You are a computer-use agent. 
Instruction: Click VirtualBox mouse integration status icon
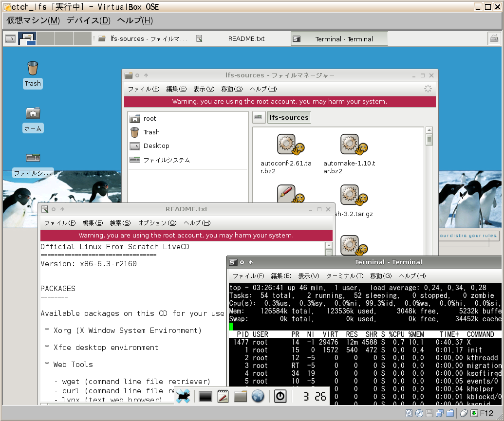click(464, 413)
